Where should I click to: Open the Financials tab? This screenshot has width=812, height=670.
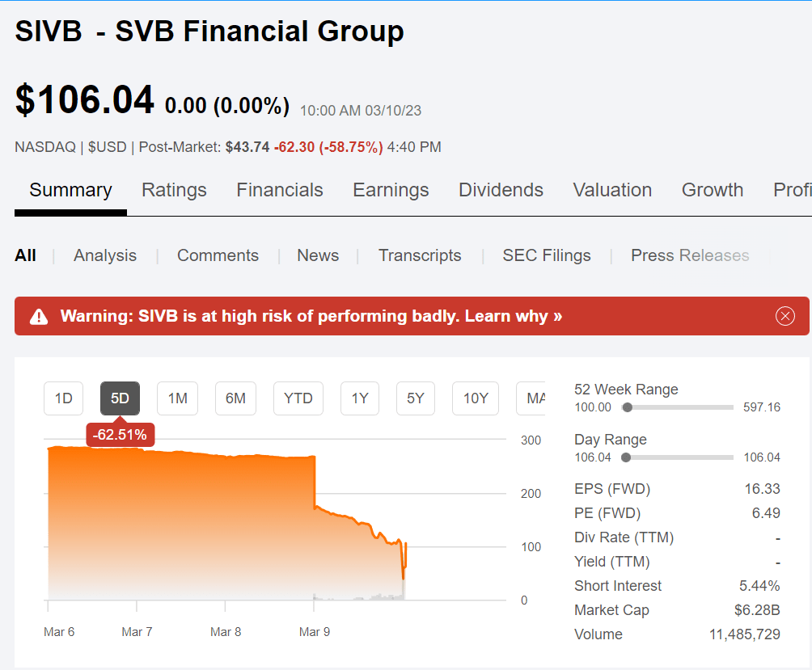pyautogui.click(x=280, y=190)
